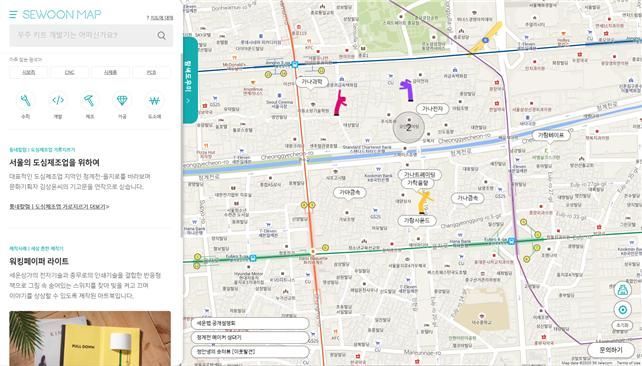This screenshot has width=642, height=366.
Task: Click the language text right of SEWOON MAP logo
Action: 160,18
